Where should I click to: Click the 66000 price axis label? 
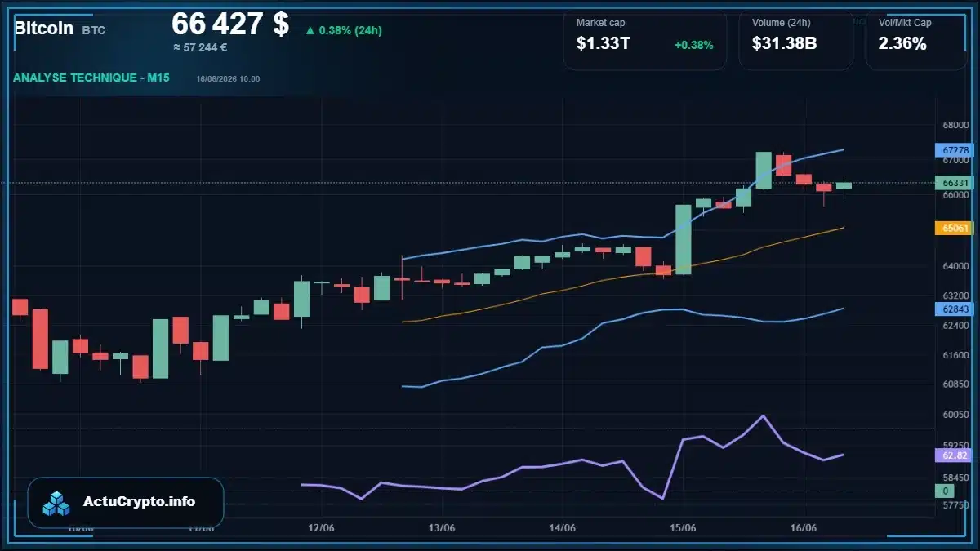[x=955, y=195]
